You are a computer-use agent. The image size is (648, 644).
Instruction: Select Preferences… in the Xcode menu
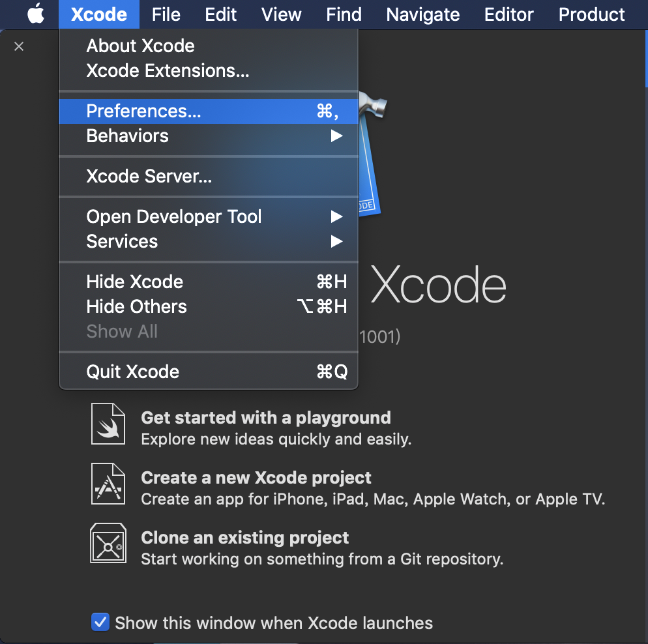coord(209,111)
